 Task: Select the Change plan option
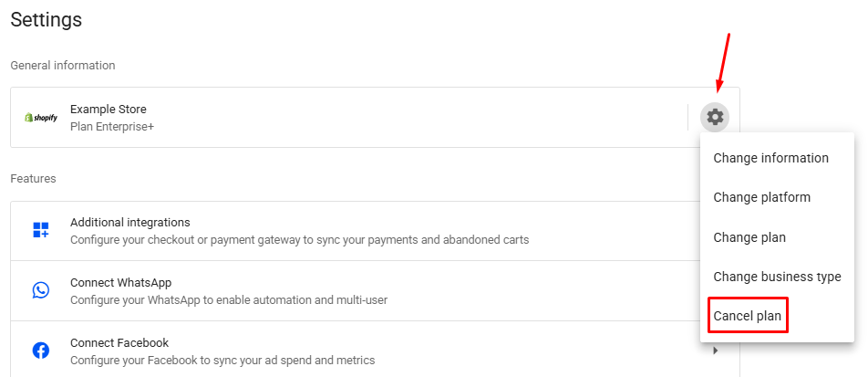click(x=749, y=237)
